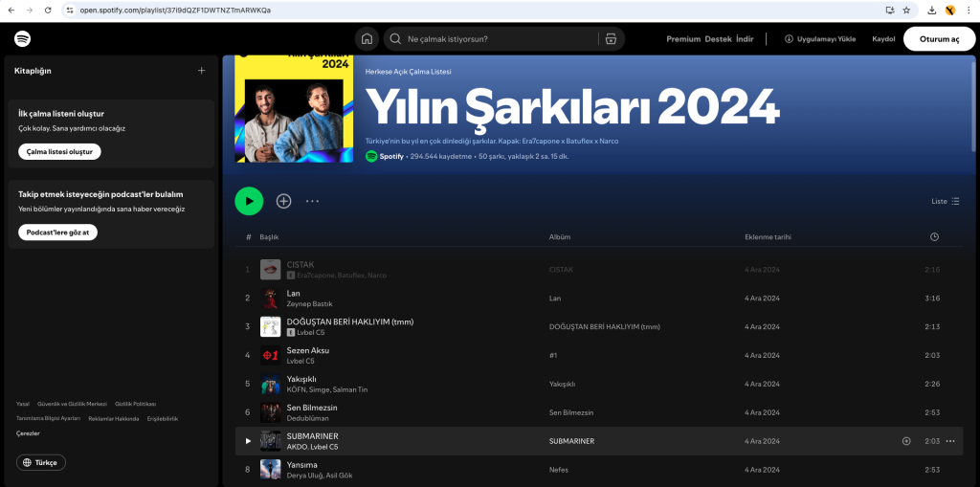The width and height of the screenshot is (980, 487).
Task: Click the Sezen Aksu track thumbnail
Action: pyautogui.click(x=270, y=355)
